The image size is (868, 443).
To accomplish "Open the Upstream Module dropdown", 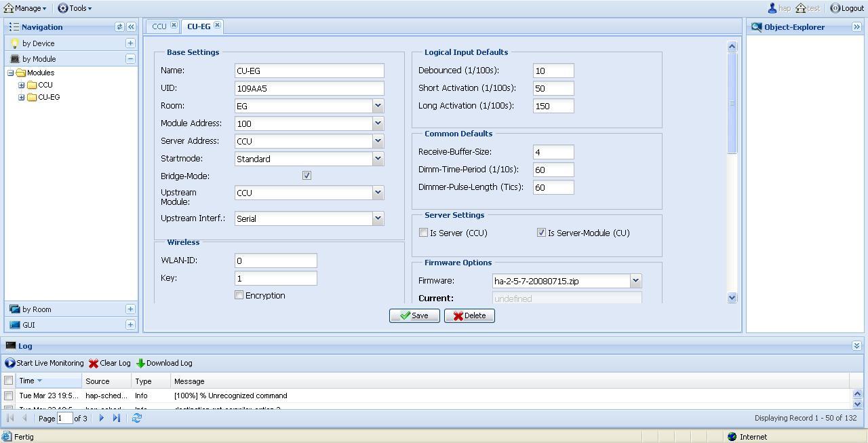I will click(x=378, y=193).
